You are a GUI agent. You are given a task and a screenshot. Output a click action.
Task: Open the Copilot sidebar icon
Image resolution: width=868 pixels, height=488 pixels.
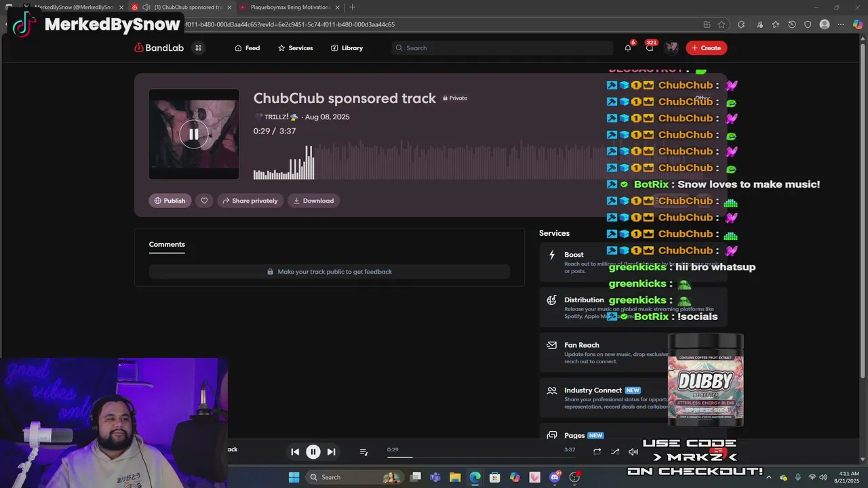tap(858, 24)
